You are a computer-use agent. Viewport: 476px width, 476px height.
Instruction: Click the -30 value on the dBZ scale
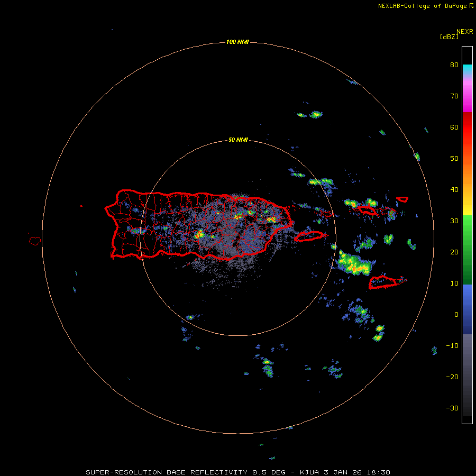coord(452,409)
